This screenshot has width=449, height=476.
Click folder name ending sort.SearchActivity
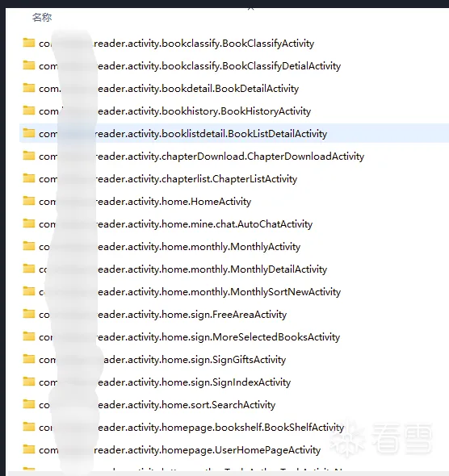coord(157,405)
